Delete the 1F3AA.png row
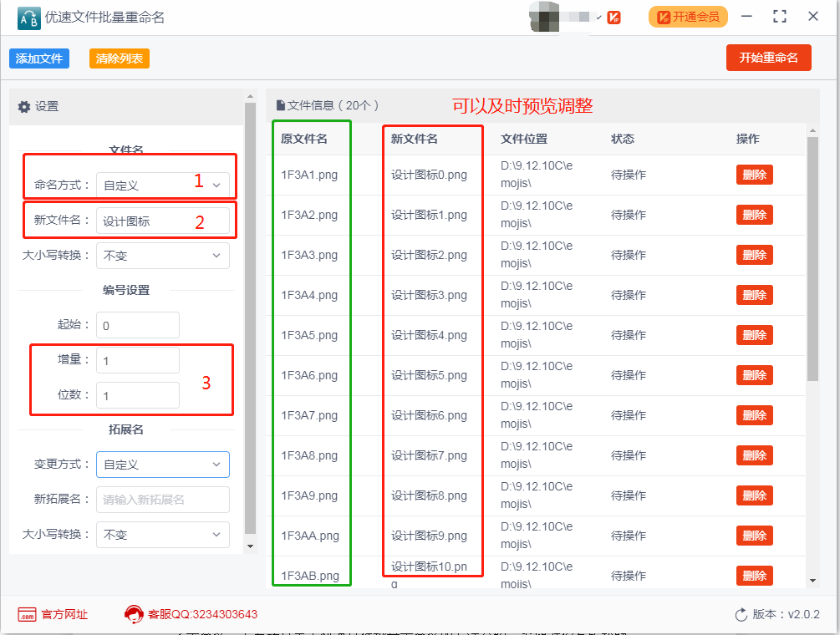840x635 pixels. tap(754, 536)
